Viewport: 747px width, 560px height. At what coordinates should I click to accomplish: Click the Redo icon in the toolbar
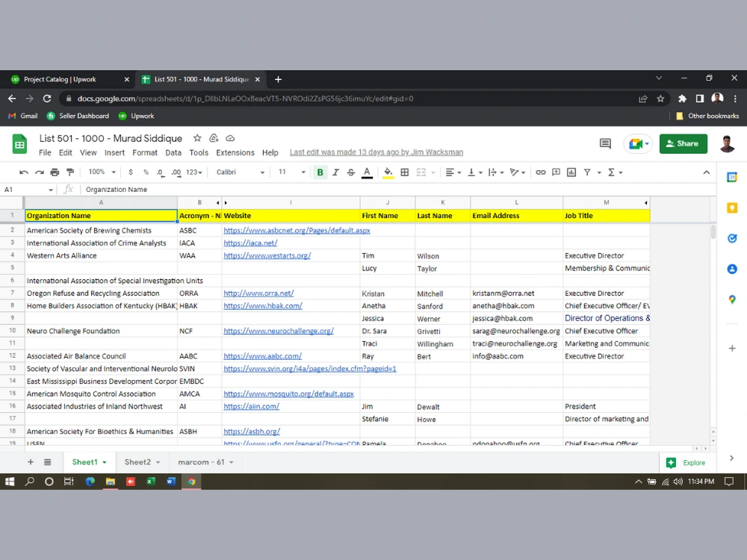coord(40,172)
